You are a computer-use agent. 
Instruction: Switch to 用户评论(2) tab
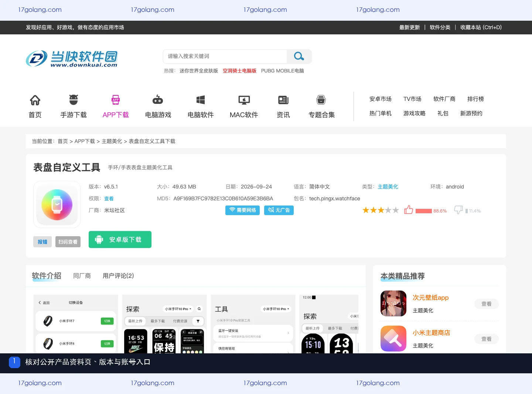pyautogui.click(x=118, y=276)
